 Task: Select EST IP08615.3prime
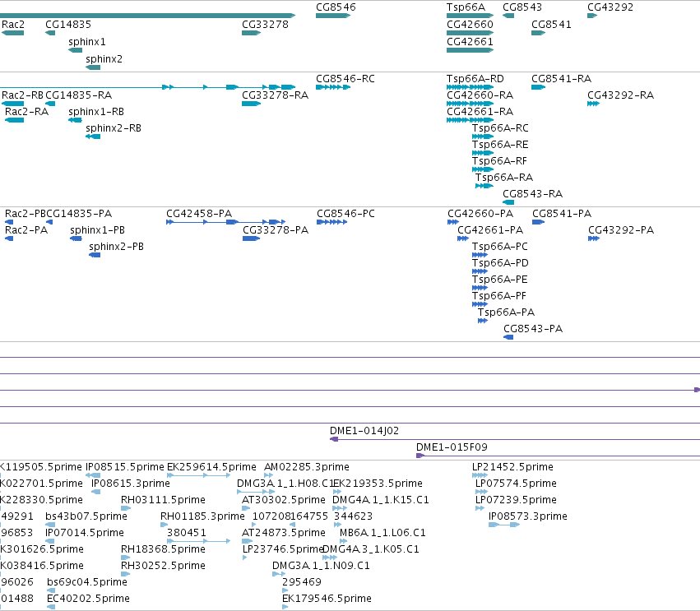coord(130,484)
